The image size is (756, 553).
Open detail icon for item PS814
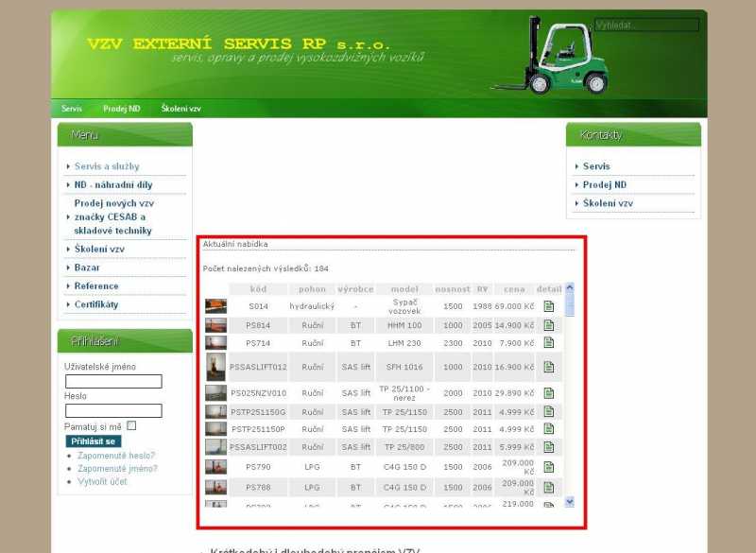click(548, 325)
